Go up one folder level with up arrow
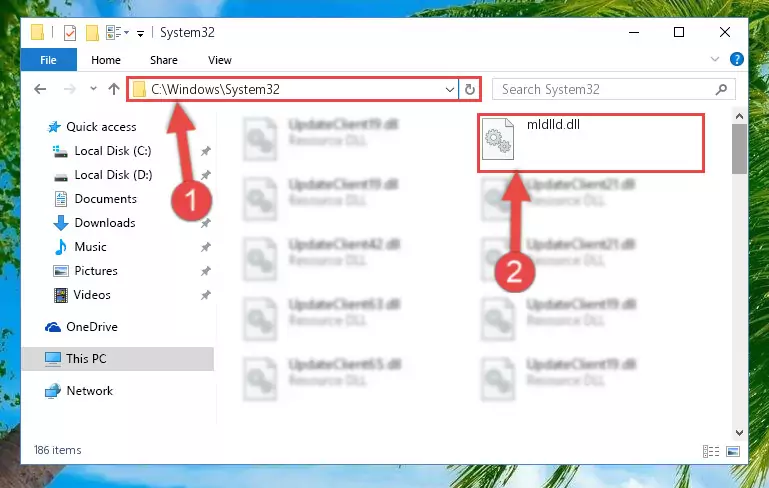Viewport: 769px width, 488px height. pos(114,89)
